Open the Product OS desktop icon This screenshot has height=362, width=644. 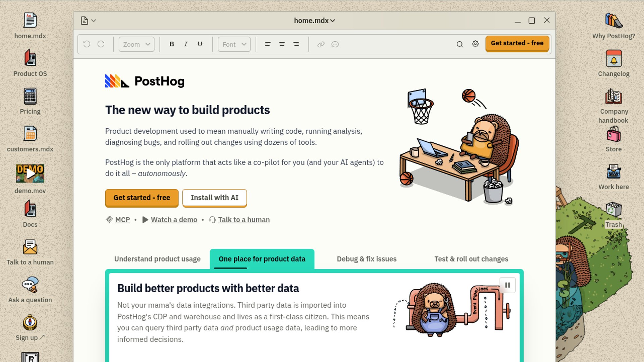click(30, 63)
